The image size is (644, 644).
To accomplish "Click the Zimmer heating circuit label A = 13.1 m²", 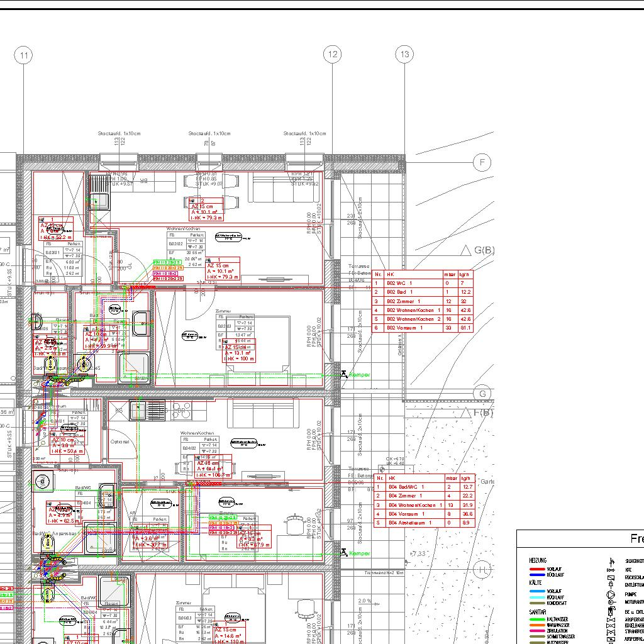I will tap(239, 352).
